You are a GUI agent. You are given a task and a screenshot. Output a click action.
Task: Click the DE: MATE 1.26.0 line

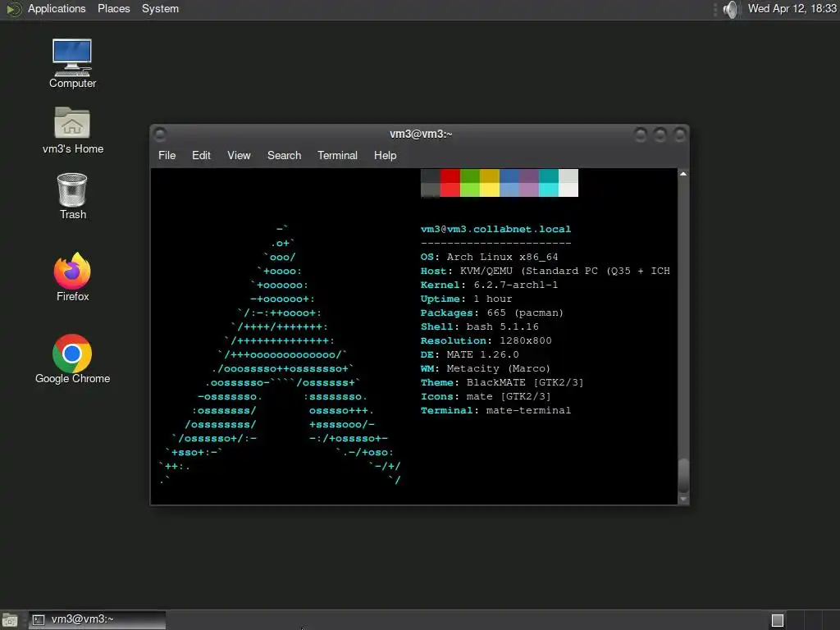click(x=469, y=354)
